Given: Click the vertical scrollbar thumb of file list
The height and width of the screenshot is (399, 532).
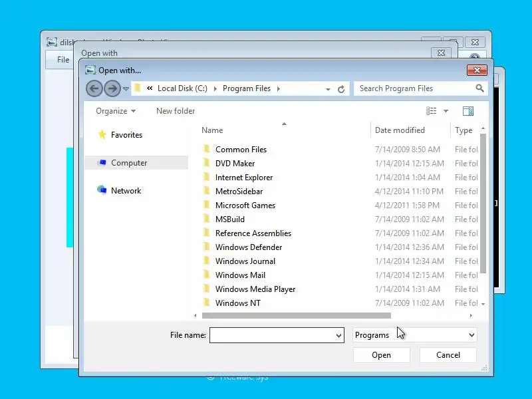Looking at the screenshot, I should (483, 203).
